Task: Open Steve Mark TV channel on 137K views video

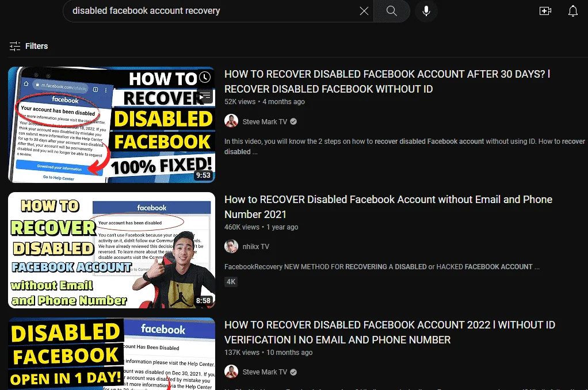Action: point(265,372)
